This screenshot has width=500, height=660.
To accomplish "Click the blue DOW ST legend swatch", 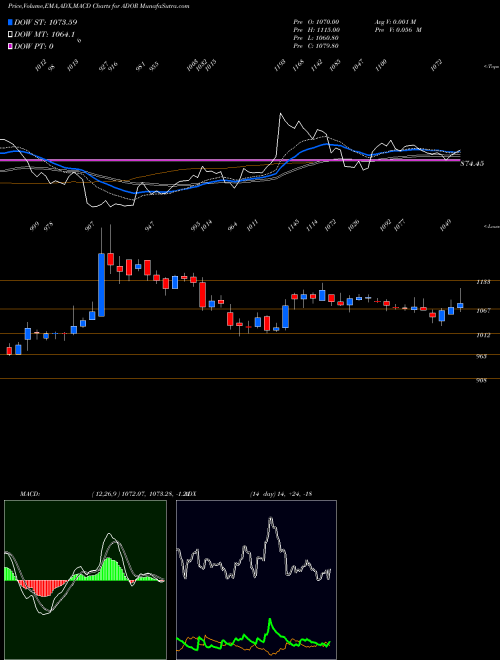I will [10, 22].
